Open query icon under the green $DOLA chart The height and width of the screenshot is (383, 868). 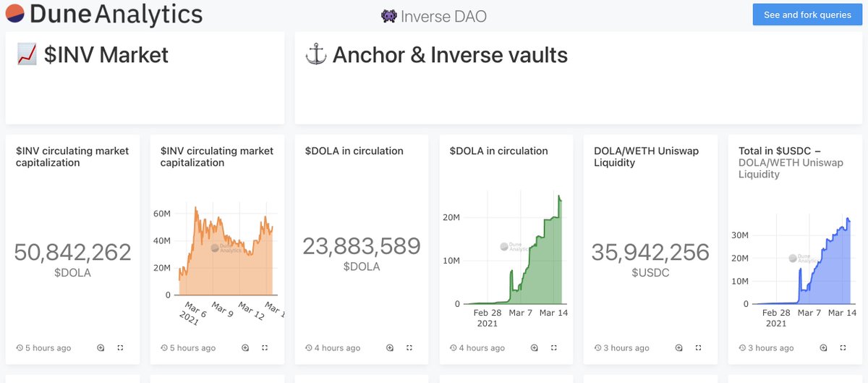pos(535,348)
